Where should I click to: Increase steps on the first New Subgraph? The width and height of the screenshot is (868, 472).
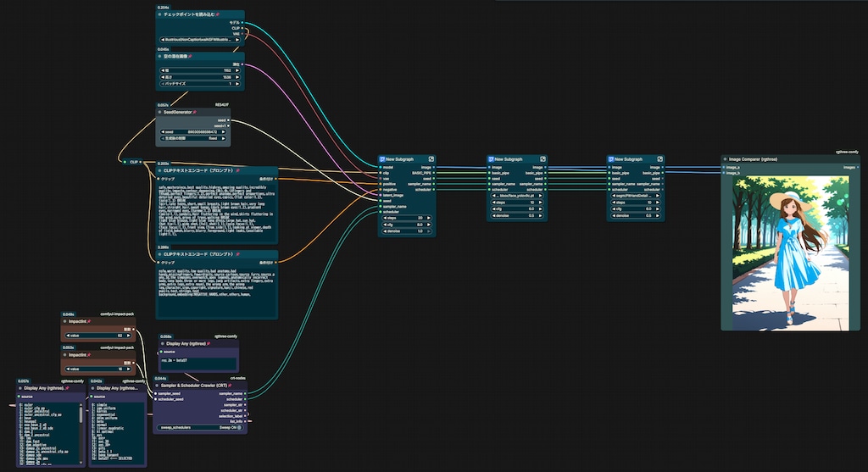coord(429,218)
